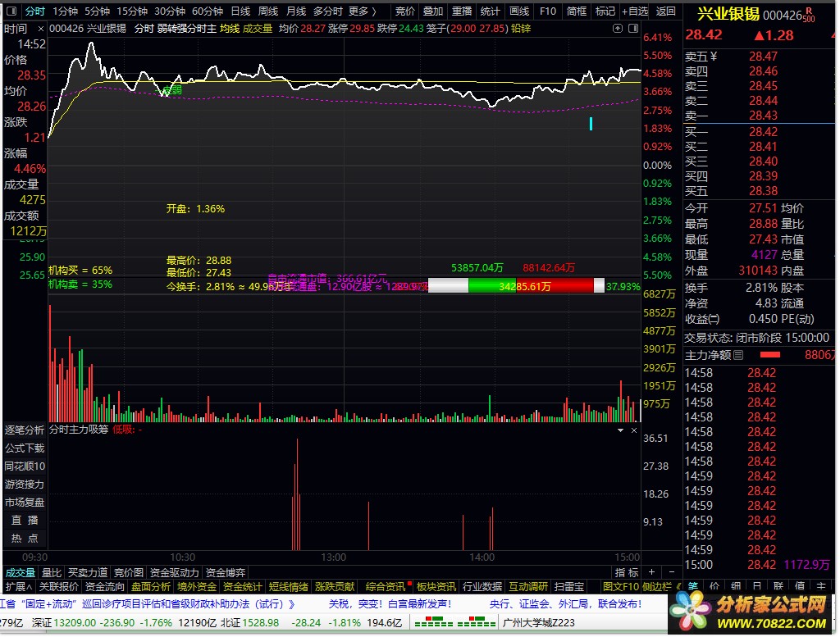Click 市场复盘 in left sidebar
Image resolution: width=840 pixels, height=637 pixels.
click(25, 503)
